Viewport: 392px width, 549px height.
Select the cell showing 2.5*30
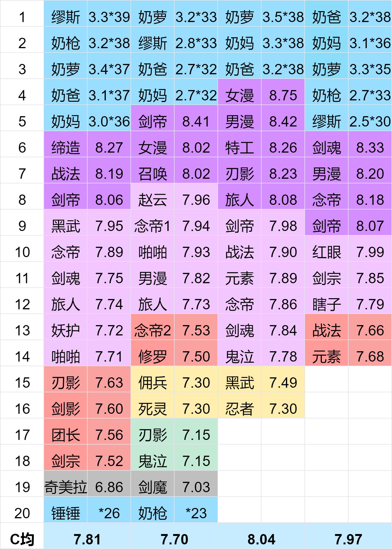pyautogui.click(x=370, y=118)
